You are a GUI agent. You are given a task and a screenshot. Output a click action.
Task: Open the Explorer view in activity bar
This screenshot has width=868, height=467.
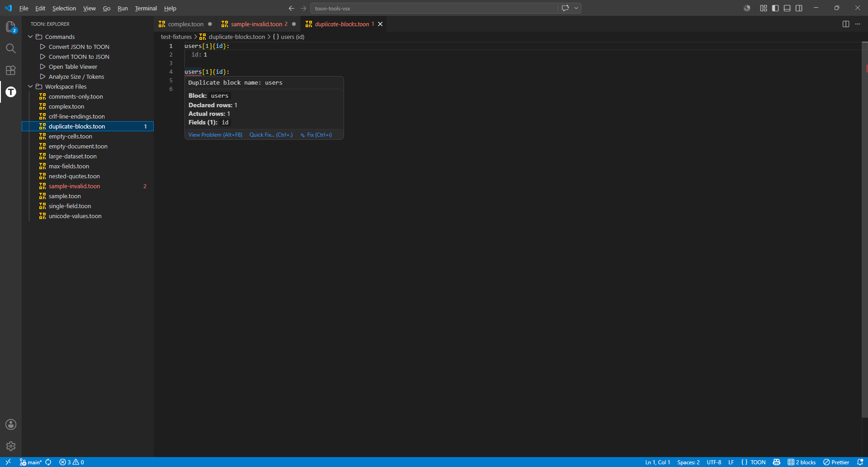point(11,27)
